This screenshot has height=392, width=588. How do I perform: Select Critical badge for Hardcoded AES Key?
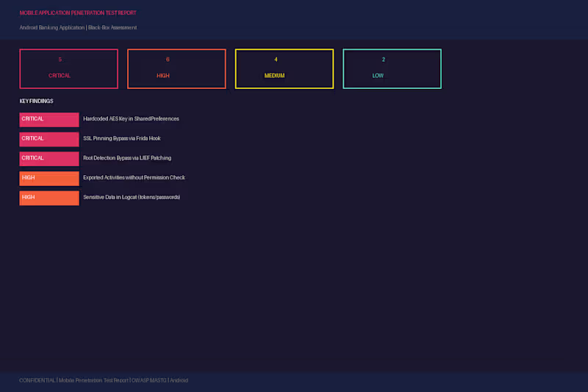click(x=49, y=120)
